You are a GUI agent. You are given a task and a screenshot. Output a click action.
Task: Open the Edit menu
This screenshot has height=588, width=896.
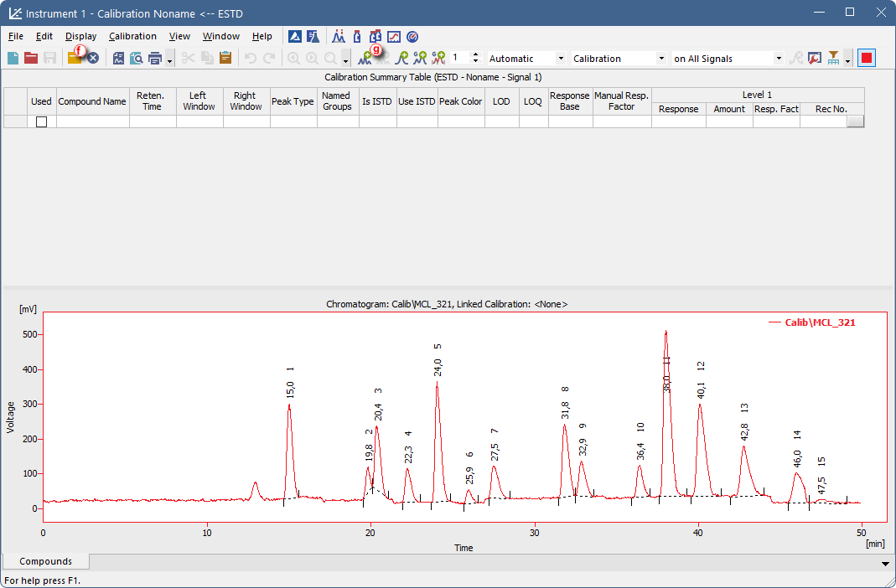click(44, 36)
